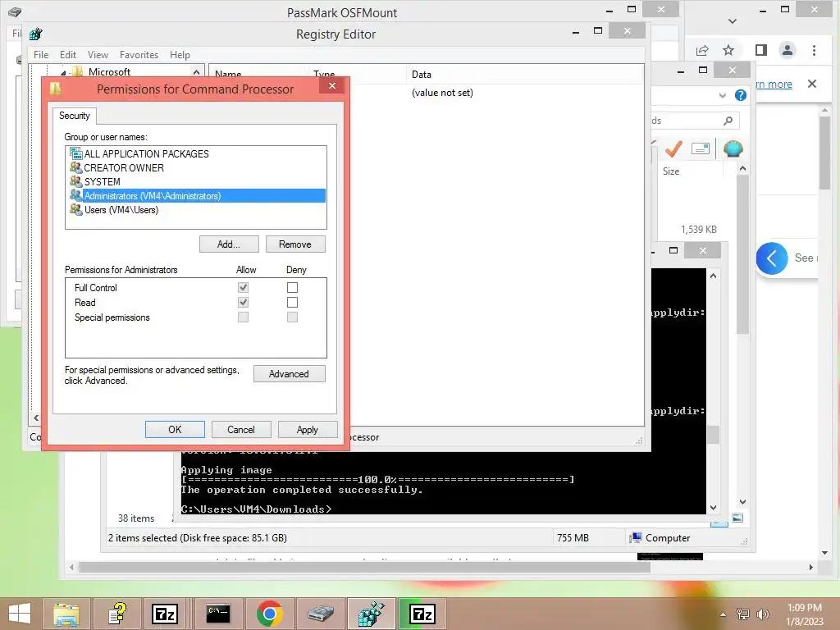Bookmark this page with the star icon
This screenshot has width=840, height=630.
[728, 50]
